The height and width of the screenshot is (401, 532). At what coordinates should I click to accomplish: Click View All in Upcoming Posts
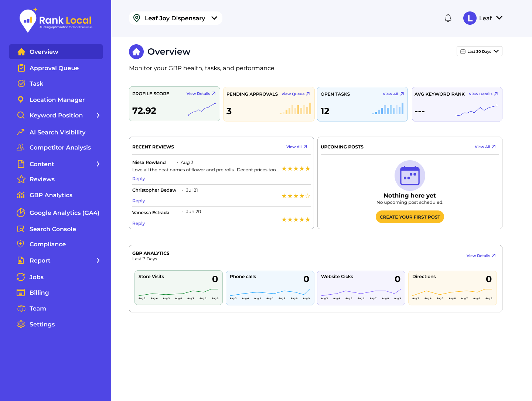click(485, 147)
